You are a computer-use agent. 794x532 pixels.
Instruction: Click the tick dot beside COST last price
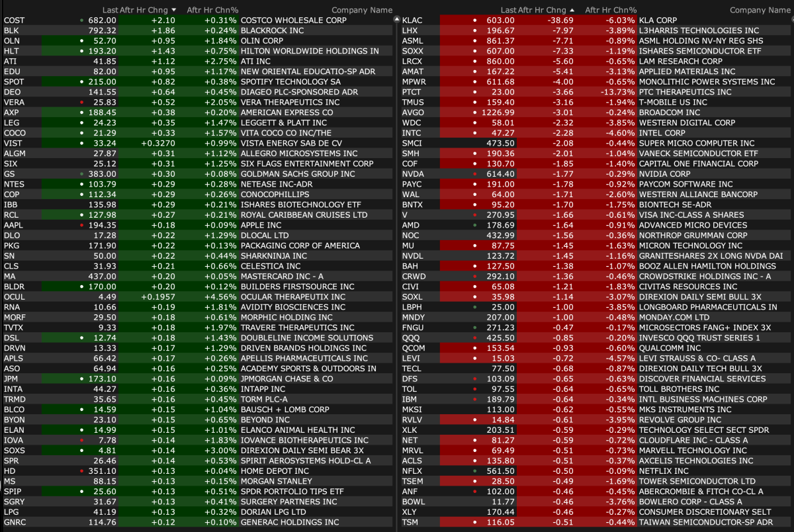(x=81, y=21)
